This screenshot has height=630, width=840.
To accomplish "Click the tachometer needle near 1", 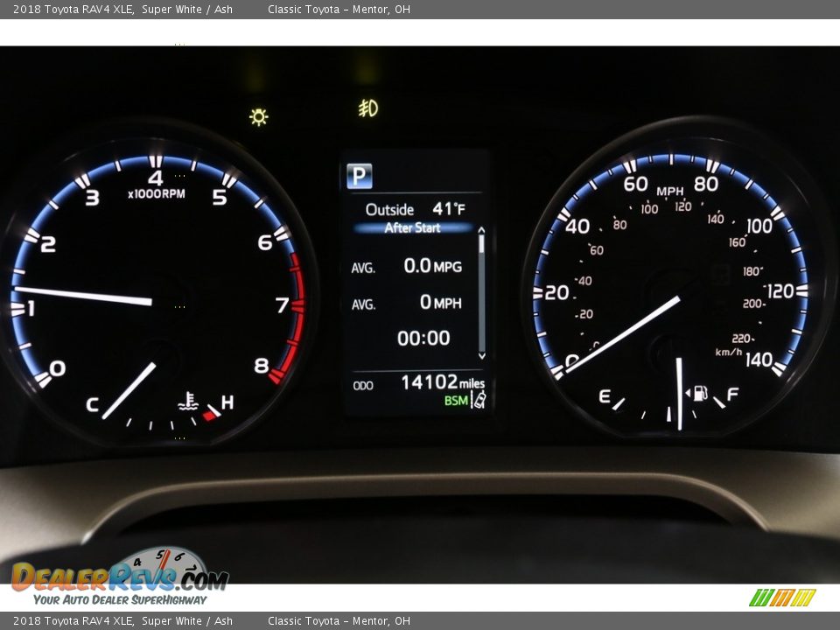I will click(83, 296).
